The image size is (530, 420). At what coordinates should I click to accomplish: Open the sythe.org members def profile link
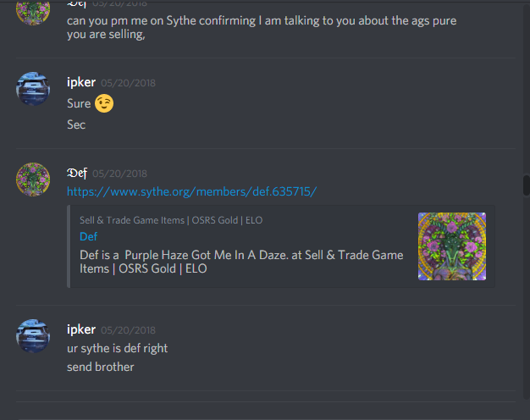tap(191, 191)
